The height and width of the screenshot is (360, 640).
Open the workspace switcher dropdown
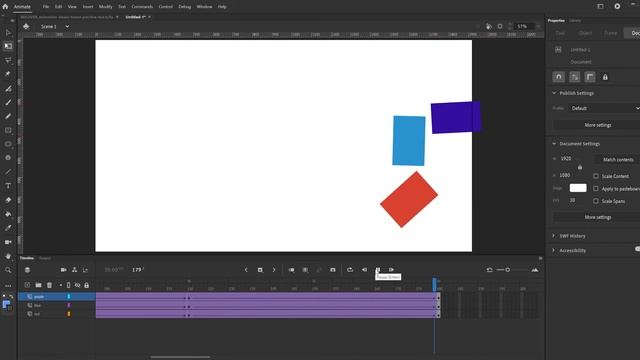tap(600, 7)
